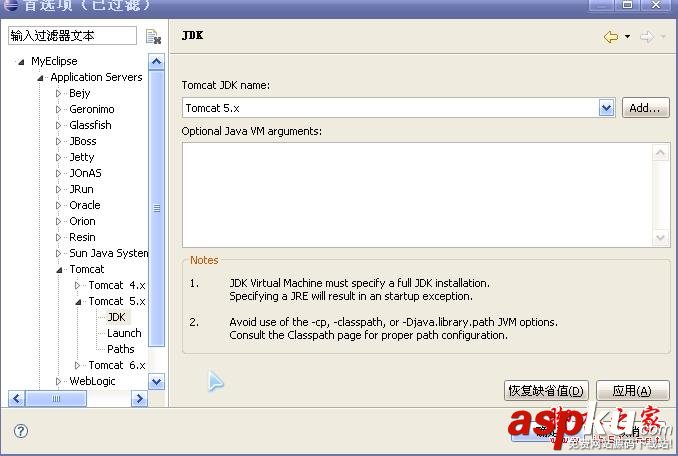Select JRun in the server list

81,189
